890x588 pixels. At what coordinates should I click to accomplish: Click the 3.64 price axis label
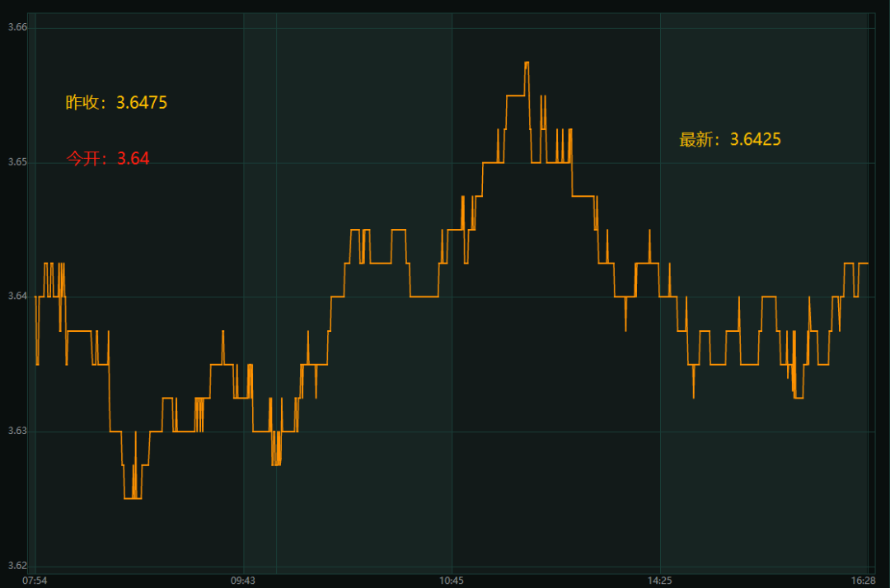(x=17, y=296)
